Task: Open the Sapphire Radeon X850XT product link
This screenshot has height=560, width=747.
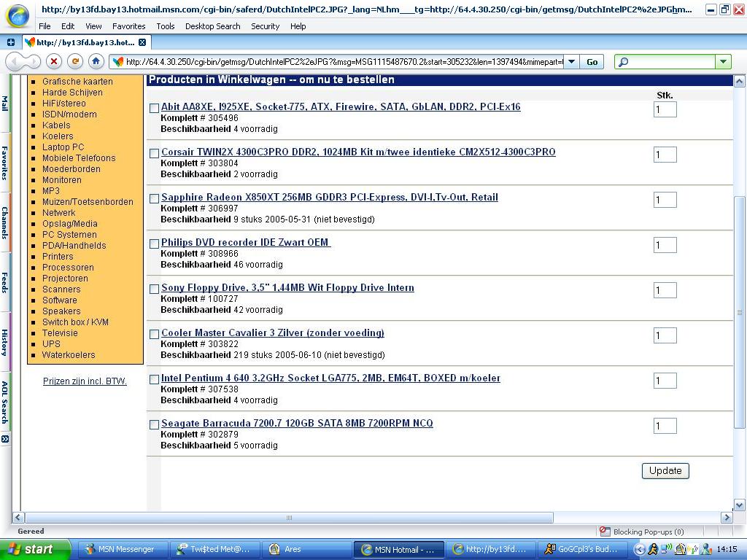Action: 330,197
